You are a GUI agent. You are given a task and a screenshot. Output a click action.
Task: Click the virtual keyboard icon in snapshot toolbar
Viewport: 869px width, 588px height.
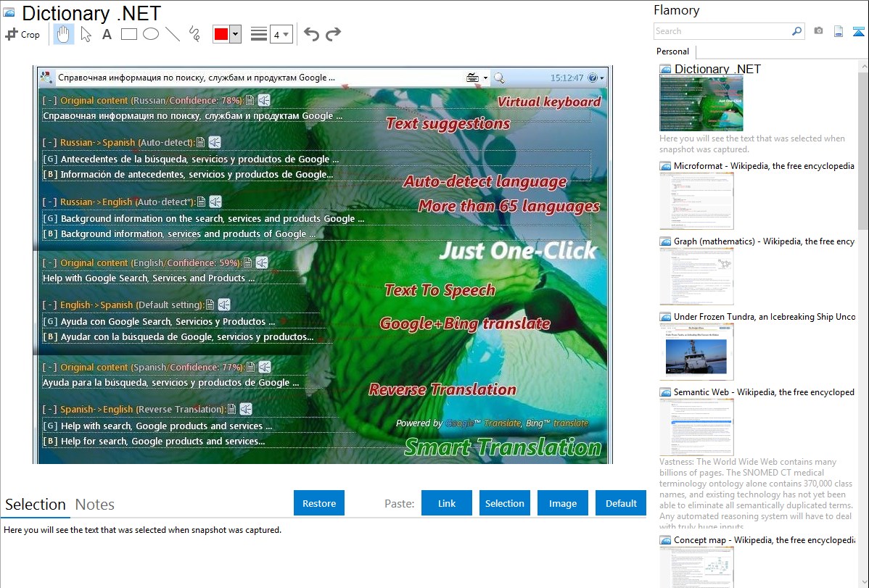pyautogui.click(x=472, y=78)
